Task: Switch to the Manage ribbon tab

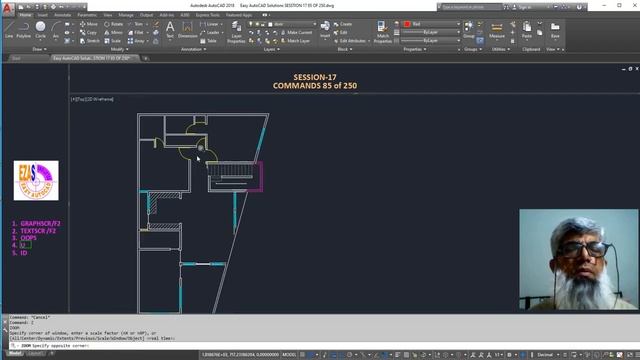Action: point(126,15)
